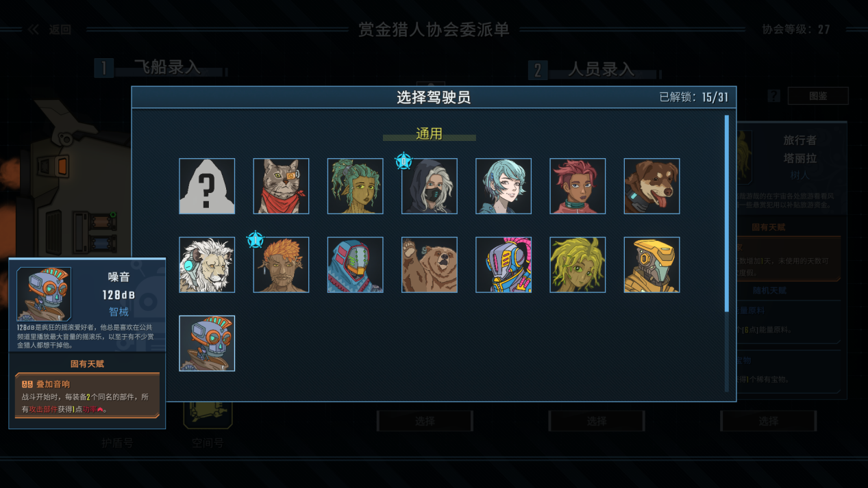Choose the yellow-green haired pilot
The width and height of the screenshot is (868, 488).
coord(578,265)
